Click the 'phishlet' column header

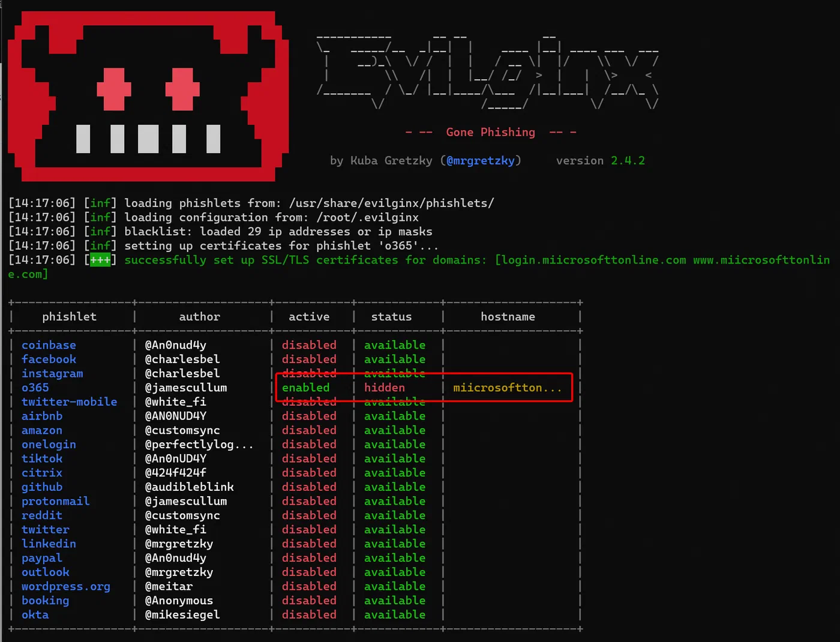69,317
